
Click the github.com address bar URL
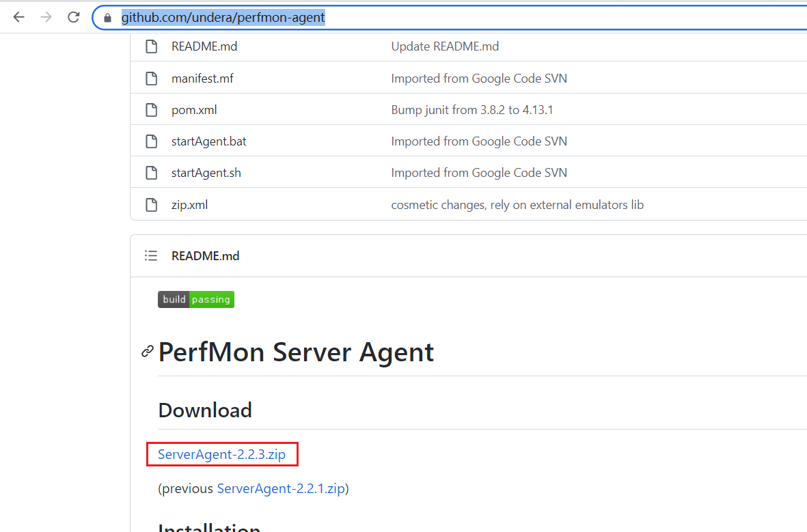pyautogui.click(x=223, y=18)
